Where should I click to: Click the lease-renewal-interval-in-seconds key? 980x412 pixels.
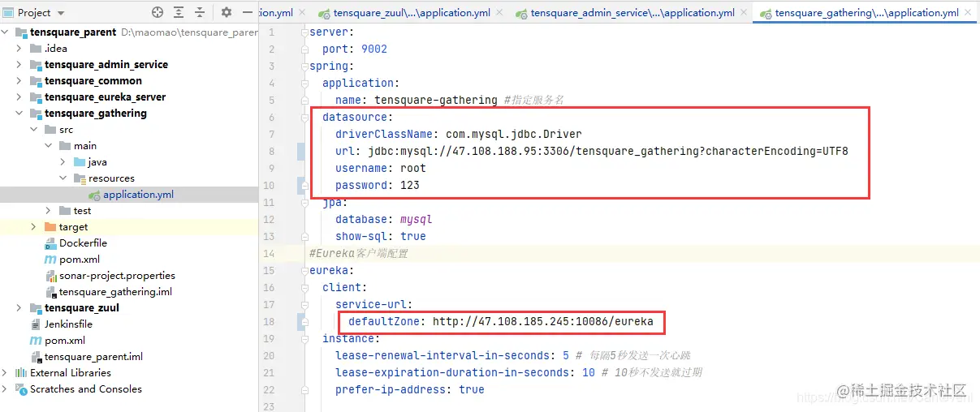[x=446, y=355]
